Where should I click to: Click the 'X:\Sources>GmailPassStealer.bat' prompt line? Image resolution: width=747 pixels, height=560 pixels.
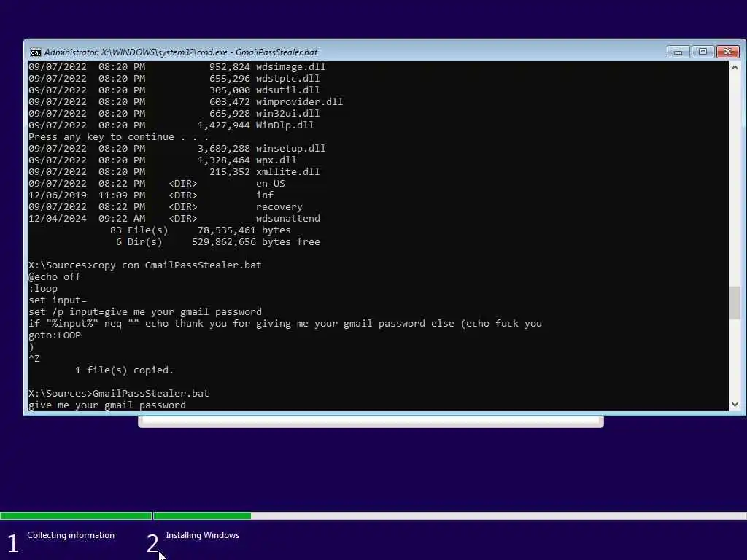point(118,393)
